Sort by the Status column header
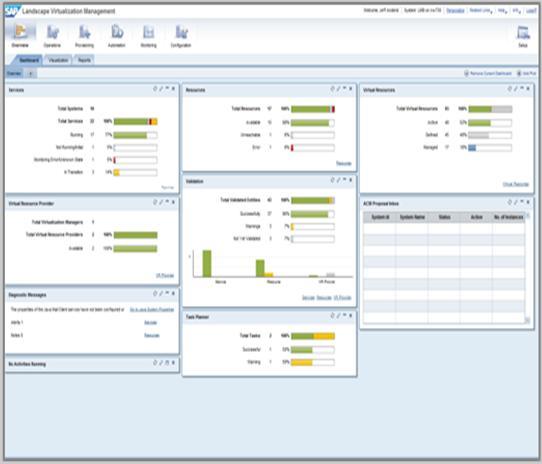This screenshot has height=464, width=542. point(444,217)
